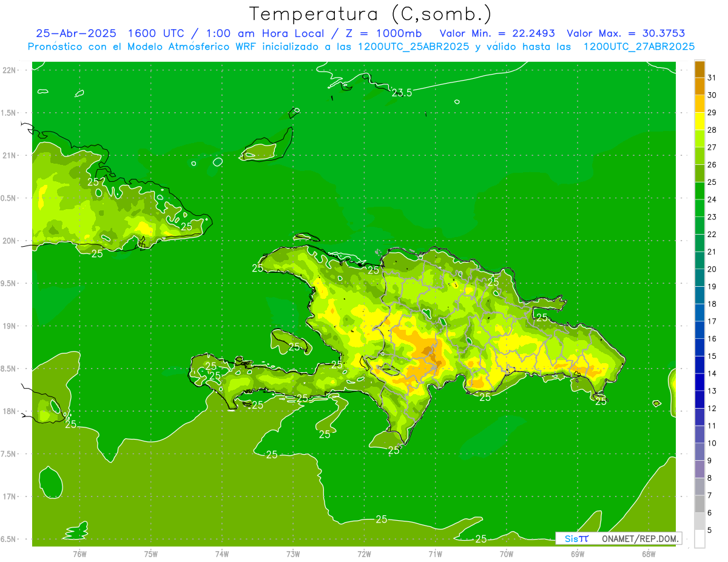Click legend value "24"
The width and height of the screenshot is (728, 562).
[712, 199]
